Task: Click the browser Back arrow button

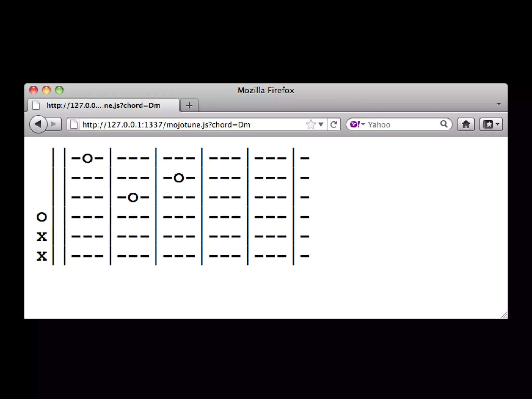Action: click(38, 124)
